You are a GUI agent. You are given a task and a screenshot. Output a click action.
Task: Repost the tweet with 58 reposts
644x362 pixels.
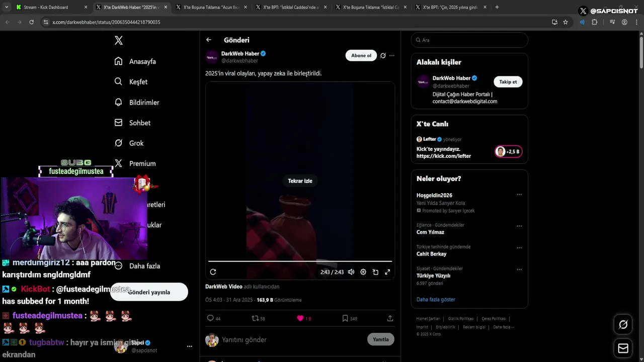point(258,318)
